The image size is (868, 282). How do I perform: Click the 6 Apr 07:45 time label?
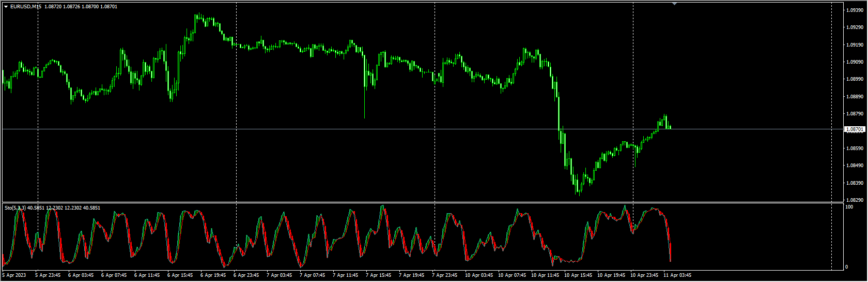point(114,275)
